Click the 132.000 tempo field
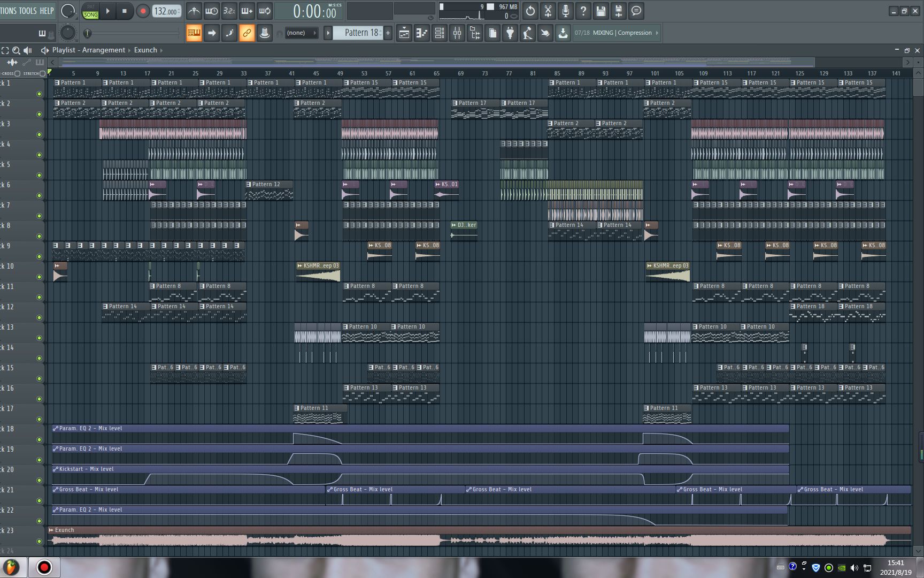Viewport: 924px width, 578px height. 167,11
